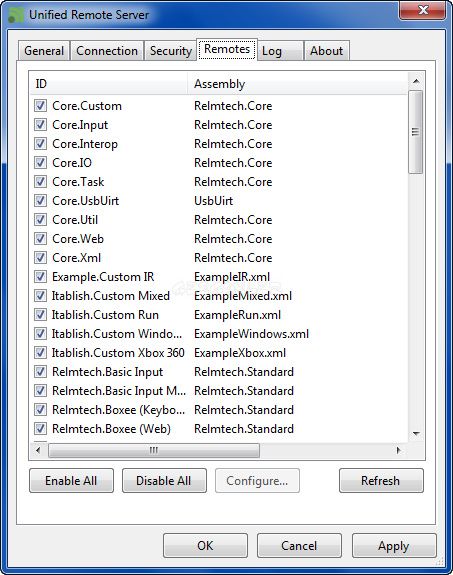Toggle the Core.Web checkbox
This screenshot has width=453, height=575.
coord(40,239)
